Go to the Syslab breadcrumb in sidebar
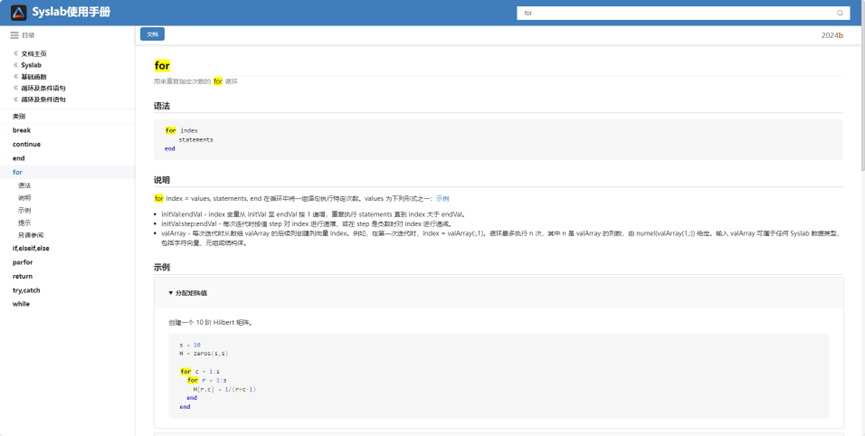The image size is (865, 436). coord(31,65)
